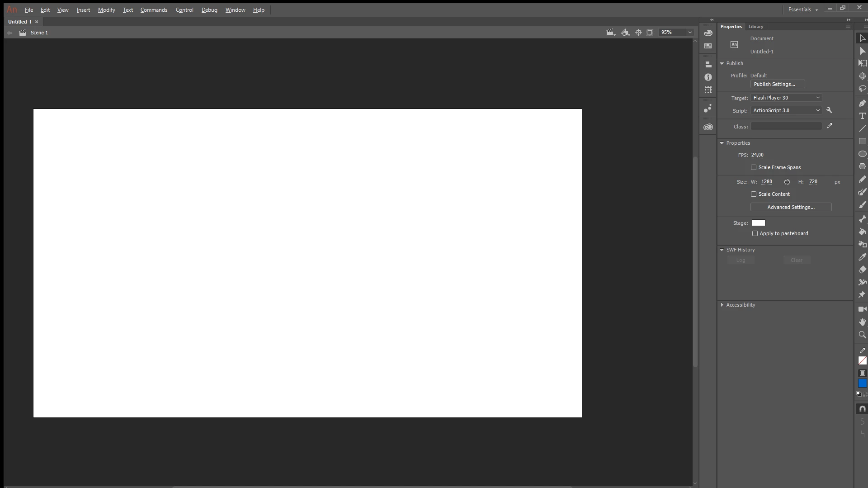The image size is (868, 488).
Task: Select the Brush tool
Action: click(862, 205)
